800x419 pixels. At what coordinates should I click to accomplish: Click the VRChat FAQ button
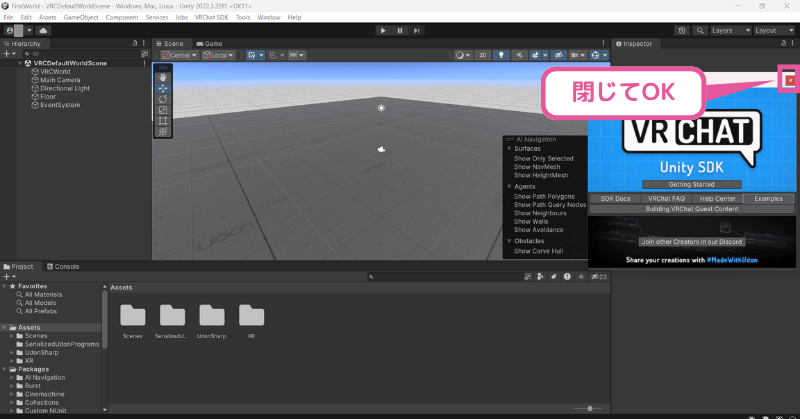click(x=666, y=199)
